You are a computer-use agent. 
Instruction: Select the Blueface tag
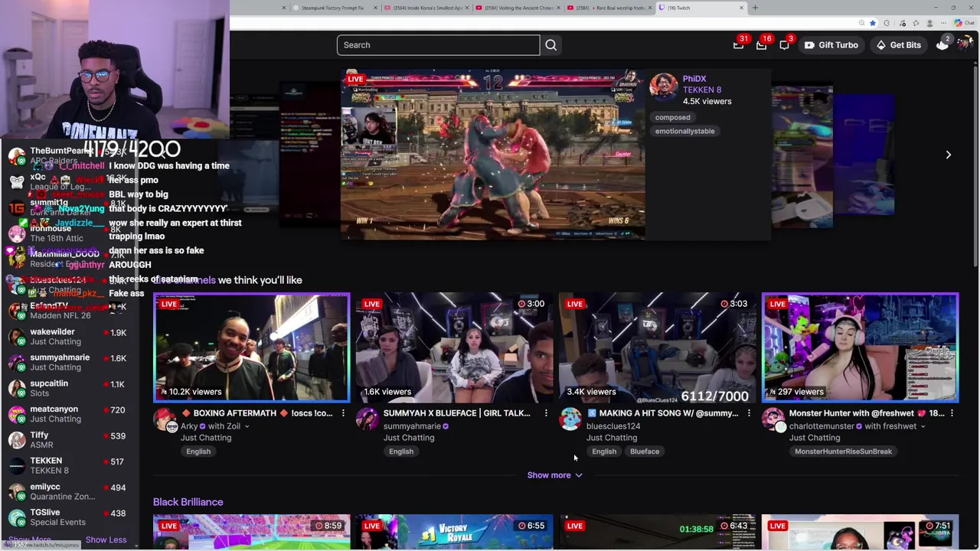645,452
